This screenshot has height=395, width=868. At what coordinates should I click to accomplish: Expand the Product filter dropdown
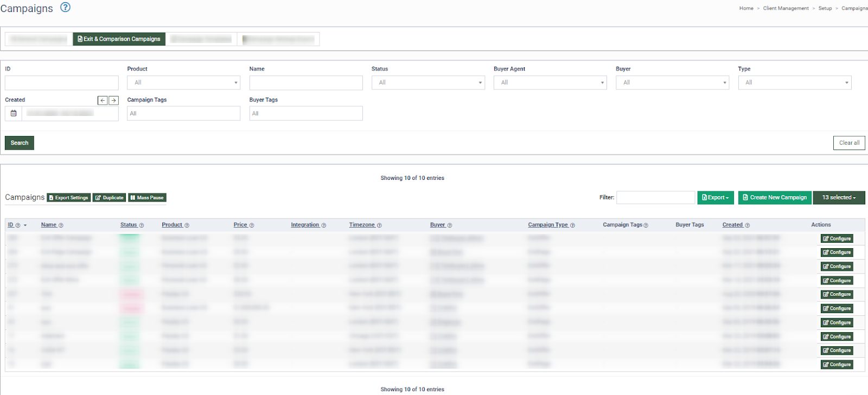(183, 82)
